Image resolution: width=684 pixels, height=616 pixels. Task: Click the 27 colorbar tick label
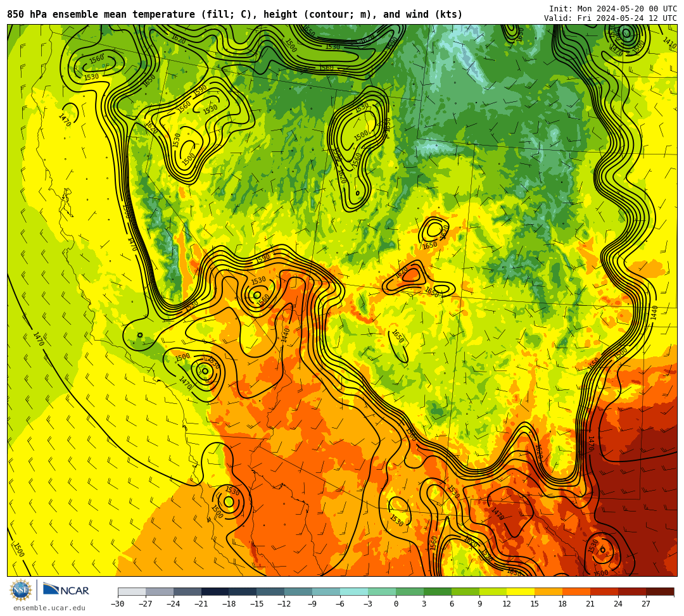pyautogui.click(x=646, y=604)
